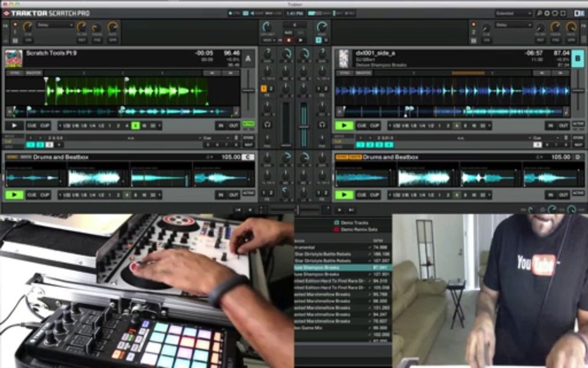Screen dimensions: 588x368
Task: Stop Deck D's play button
Action: click(x=344, y=195)
